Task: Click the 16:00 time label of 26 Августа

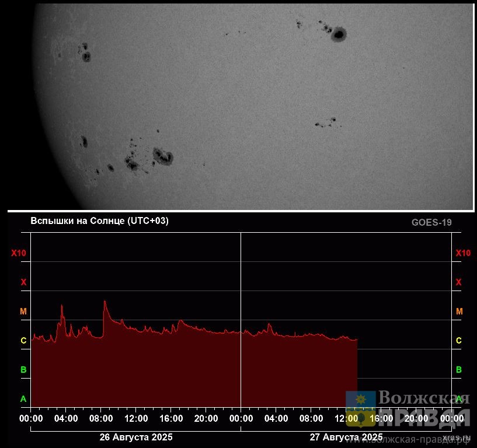Action: point(171,418)
